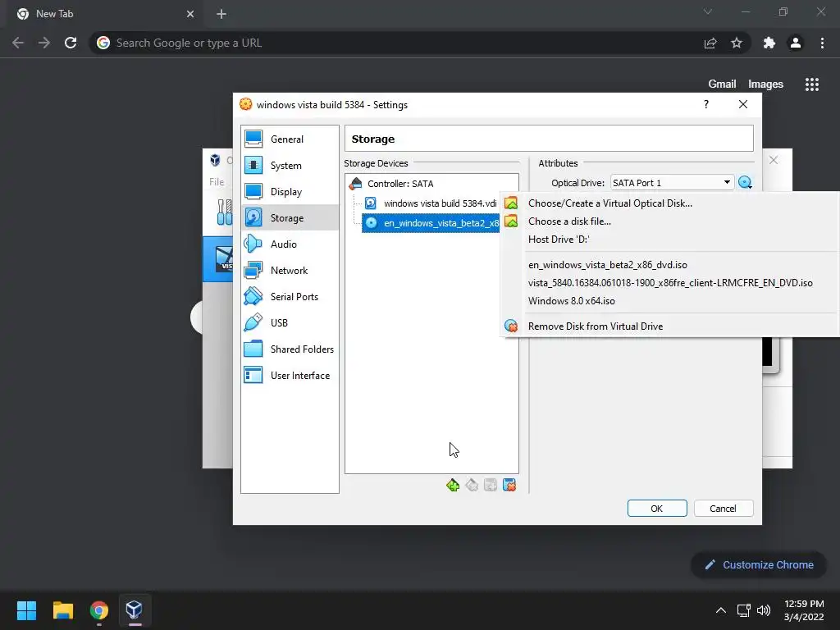Click the VirtualBox taskbar icon
This screenshot has width=840, height=630.
tap(134, 610)
